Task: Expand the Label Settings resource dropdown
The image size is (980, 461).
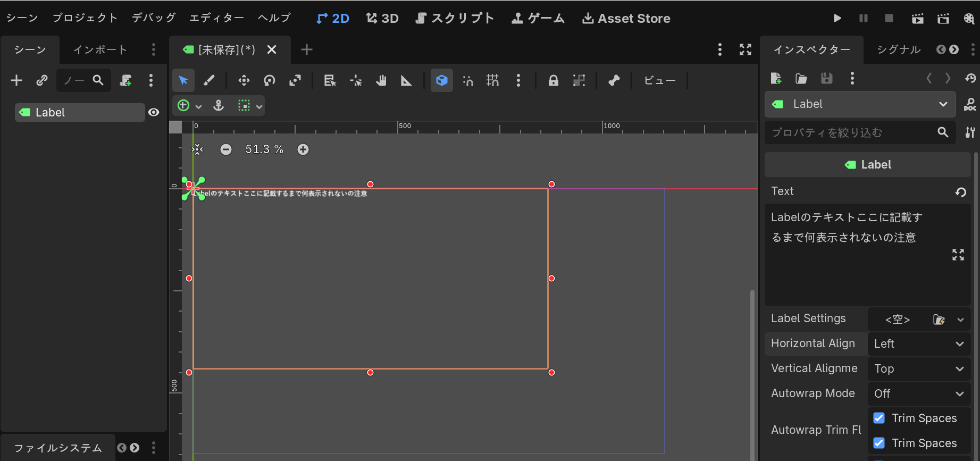Action: (x=960, y=320)
